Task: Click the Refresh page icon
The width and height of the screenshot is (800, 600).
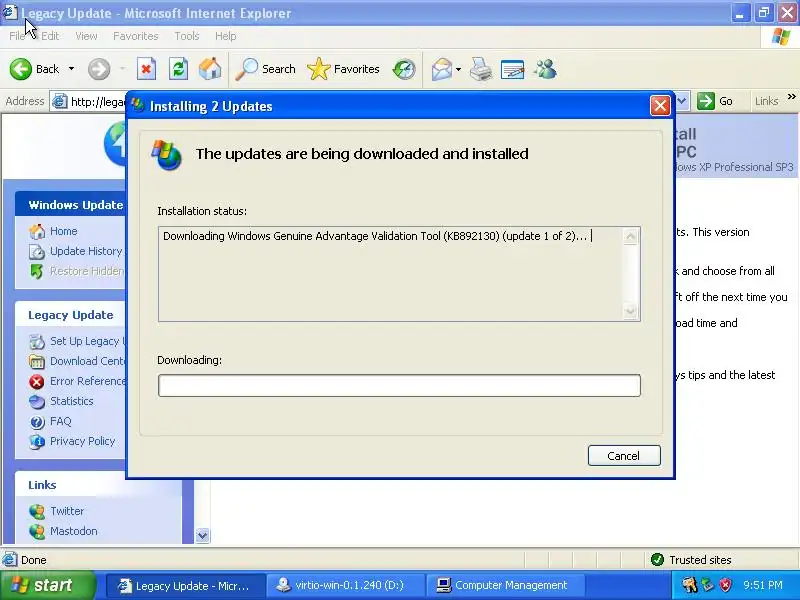Action: 179,69
